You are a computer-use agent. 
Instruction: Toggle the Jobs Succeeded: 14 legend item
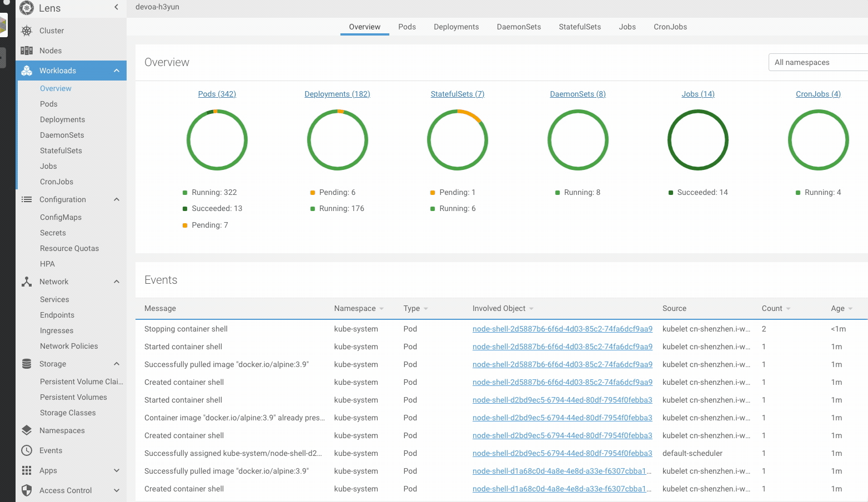click(x=698, y=192)
